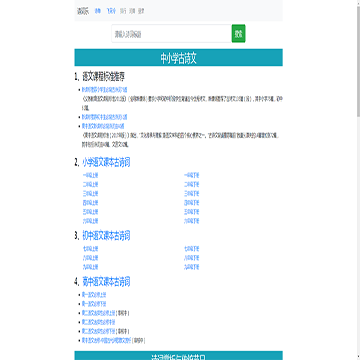Open 九年级下册 poems link
Image resolution: width=360 pixels, height=360 pixels.
[x=192, y=267]
